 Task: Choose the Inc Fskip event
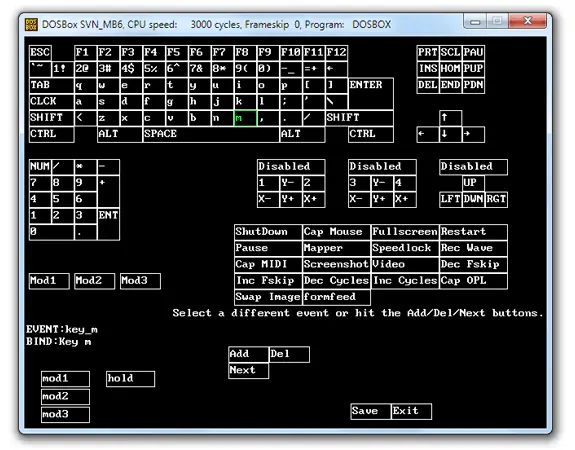tap(268, 281)
